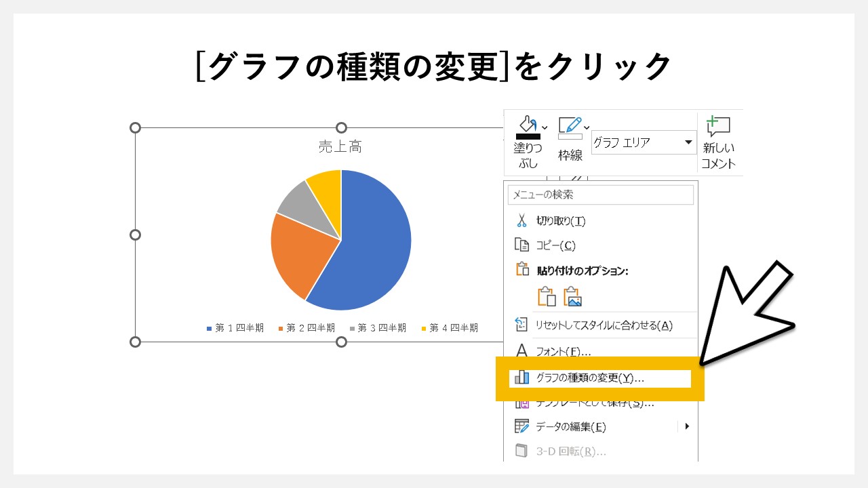
Task: Click the メニューの検索 search field
Action: (x=601, y=195)
